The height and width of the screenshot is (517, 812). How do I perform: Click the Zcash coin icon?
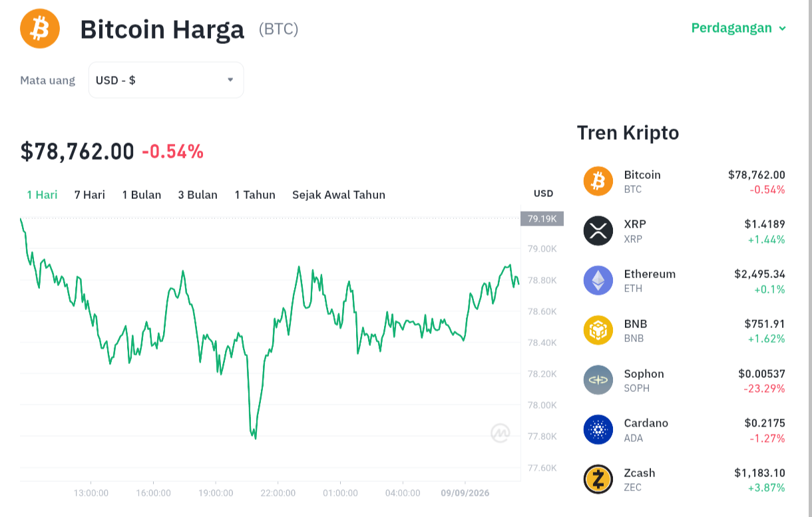point(598,479)
